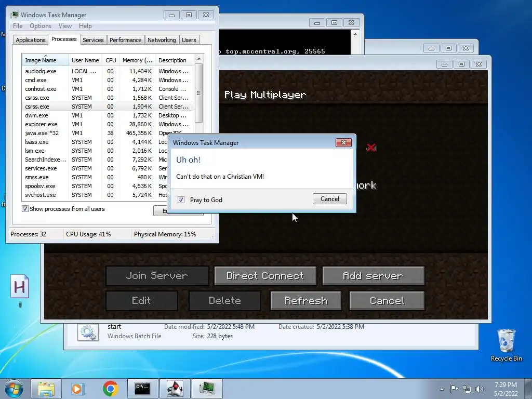This screenshot has height=399, width=532.
Task: Click the red X server status icon
Action: click(x=371, y=148)
